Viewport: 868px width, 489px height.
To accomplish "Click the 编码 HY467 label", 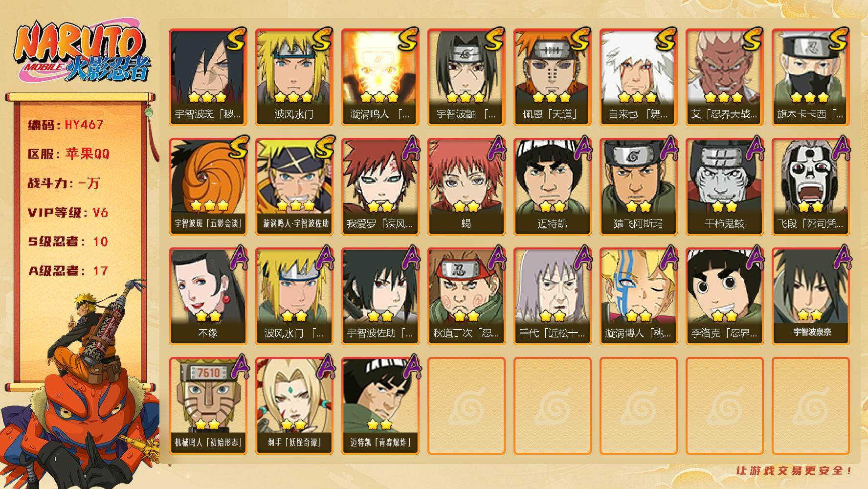I will point(66,125).
